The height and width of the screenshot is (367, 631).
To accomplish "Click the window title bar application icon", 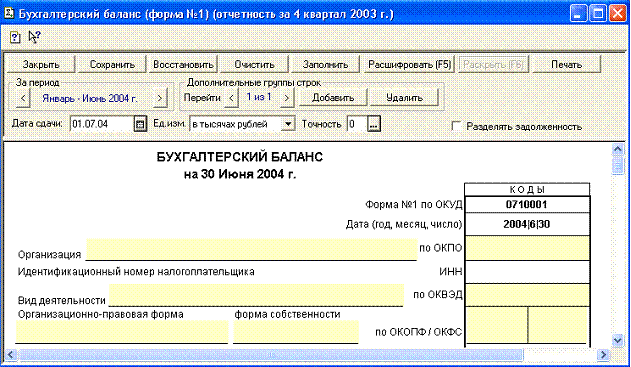I will [x=9, y=13].
